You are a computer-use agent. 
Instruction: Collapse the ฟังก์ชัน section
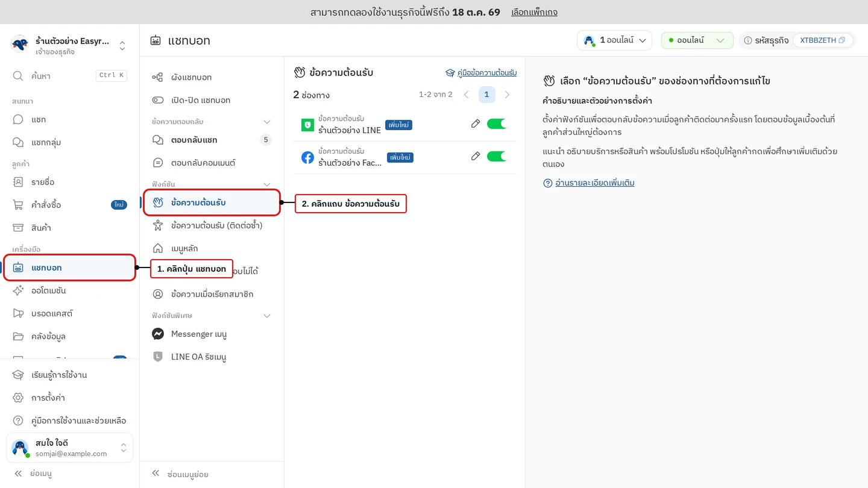click(267, 184)
